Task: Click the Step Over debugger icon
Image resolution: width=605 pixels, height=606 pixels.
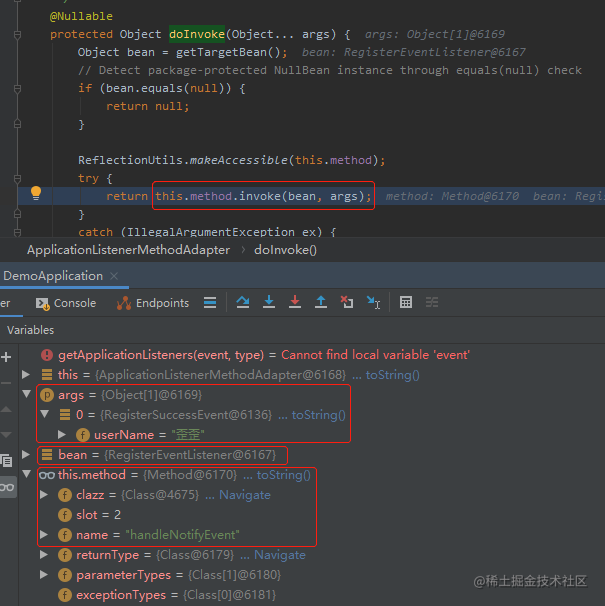Action: [243, 302]
